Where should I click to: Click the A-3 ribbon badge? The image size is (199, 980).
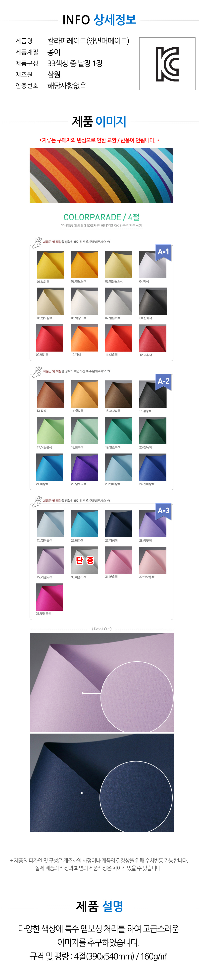(x=164, y=512)
